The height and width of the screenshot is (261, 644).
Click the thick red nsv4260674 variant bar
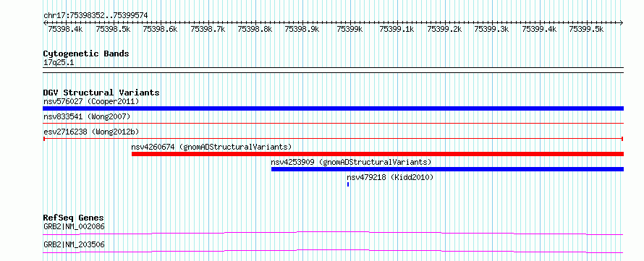click(378, 154)
